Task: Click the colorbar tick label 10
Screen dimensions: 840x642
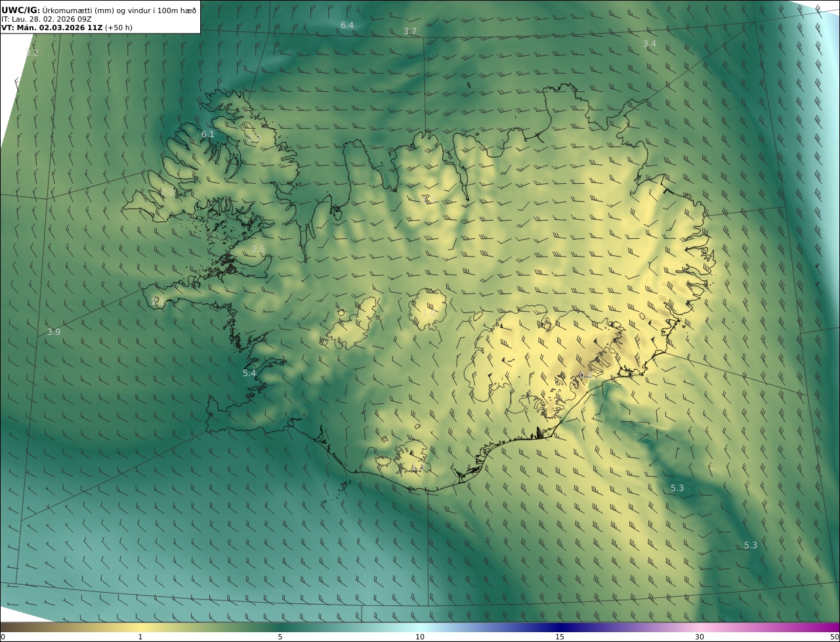Action: 420,637
